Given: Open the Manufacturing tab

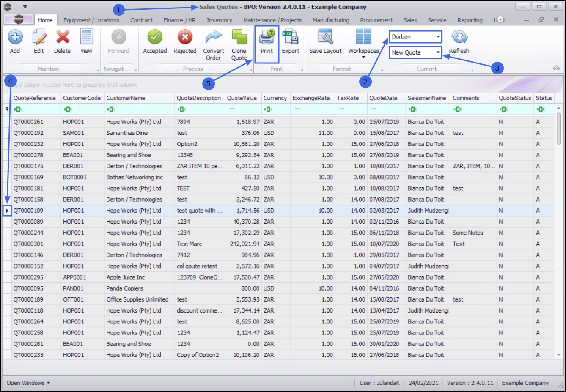Looking at the screenshot, I should pyautogui.click(x=331, y=20).
